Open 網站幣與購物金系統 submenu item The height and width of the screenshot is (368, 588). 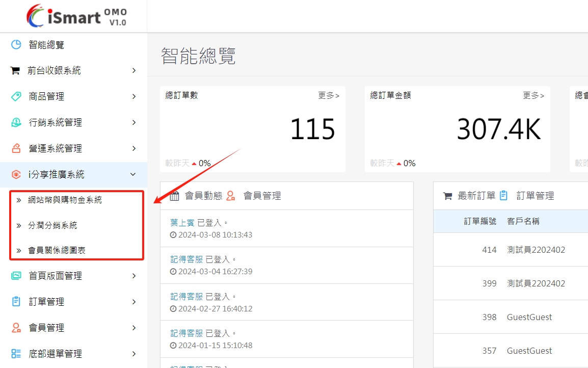[65, 200]
